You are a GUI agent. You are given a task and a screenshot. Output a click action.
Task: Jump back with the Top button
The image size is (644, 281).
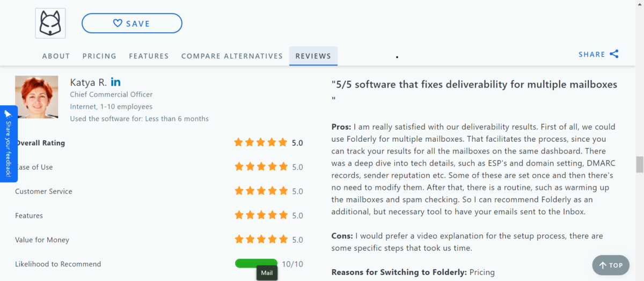(x=611, y=265)
